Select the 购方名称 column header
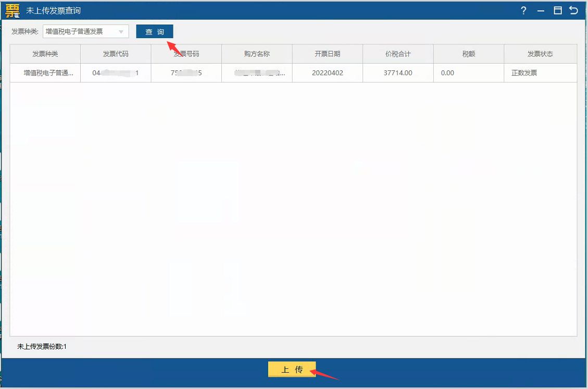 [x=257, y=54]
